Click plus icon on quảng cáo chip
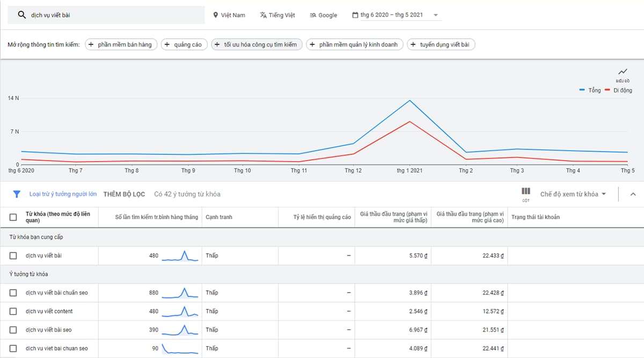The image size is (644, 358). [x=167, y=45]
